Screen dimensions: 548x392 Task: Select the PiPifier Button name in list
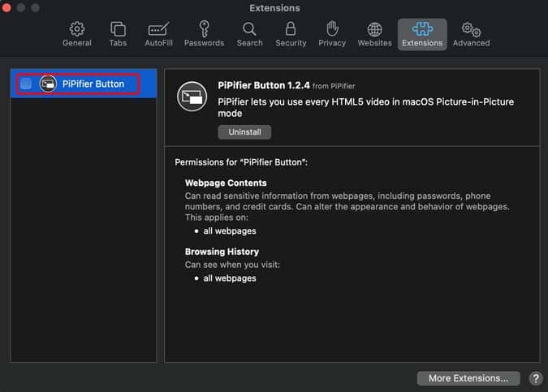click(93, 84)
